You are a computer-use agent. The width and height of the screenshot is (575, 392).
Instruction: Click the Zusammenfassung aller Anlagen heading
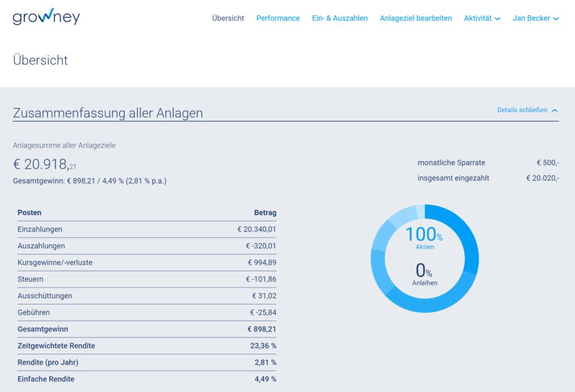coord(108,113)
